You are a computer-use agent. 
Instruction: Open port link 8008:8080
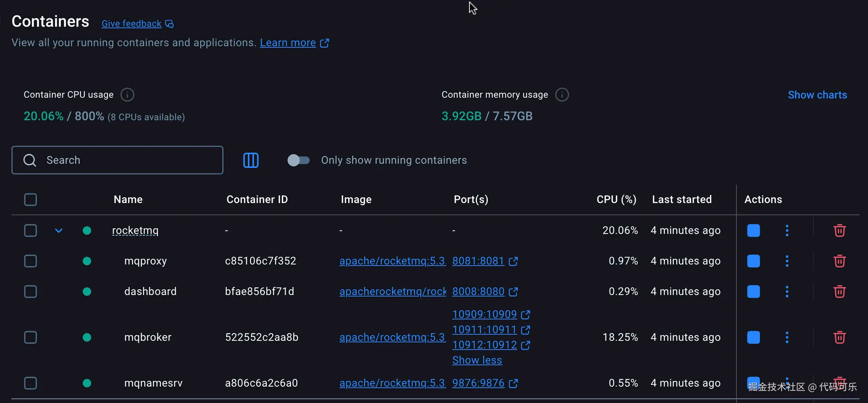(x=478, y=292)
